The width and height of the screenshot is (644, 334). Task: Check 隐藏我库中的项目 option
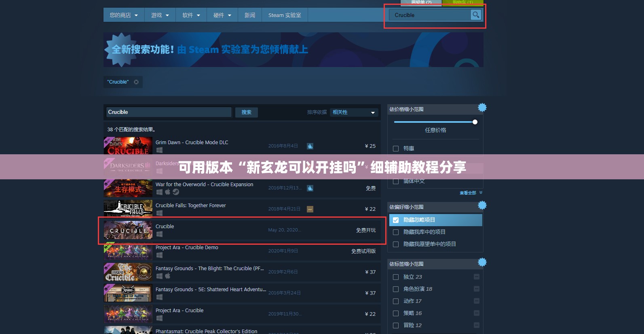click(x=396, y=232)
